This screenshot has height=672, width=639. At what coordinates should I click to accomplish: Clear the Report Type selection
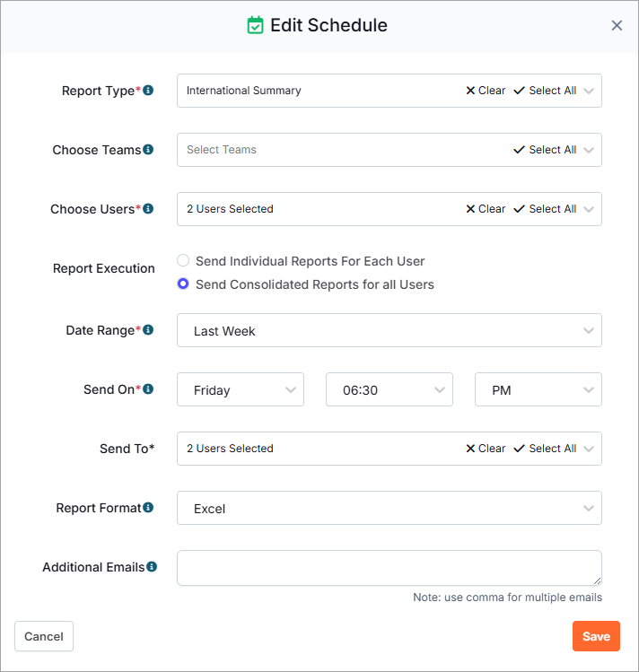tap(486, 91)
